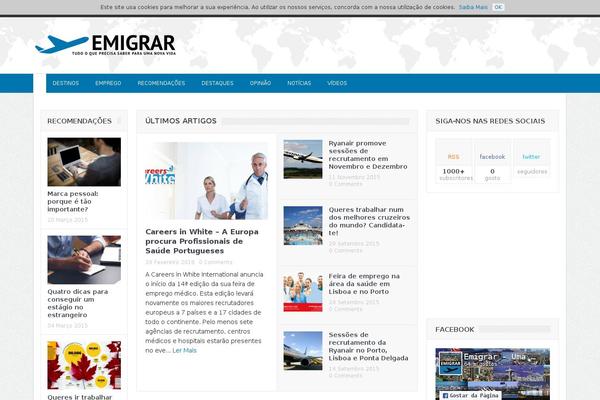Open the laptop photo for Marca pessoal

point(84,162)
